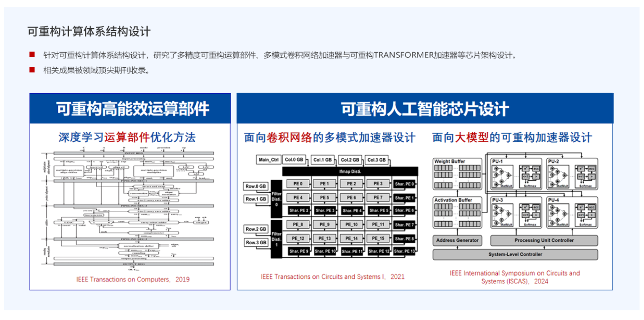This screenshot has height=320, width=644.
Task: Click the Row.0 GB block
Action: pos(256,186)
